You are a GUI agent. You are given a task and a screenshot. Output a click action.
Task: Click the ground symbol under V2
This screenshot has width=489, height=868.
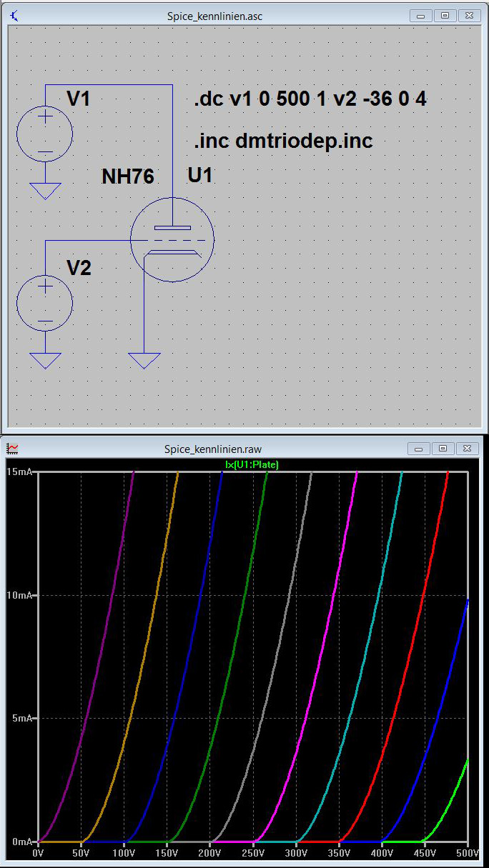pyautogui.click(x=45, y=361)
